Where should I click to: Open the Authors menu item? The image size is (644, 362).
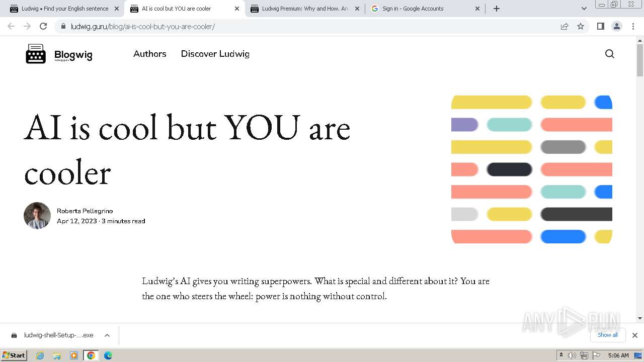[150, 54]
